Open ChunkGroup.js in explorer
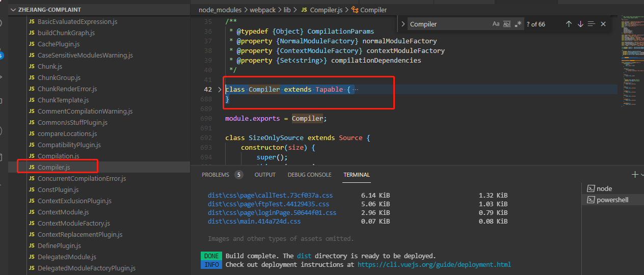This screenshot has height=275, width=644. click(x=59, y=78)
